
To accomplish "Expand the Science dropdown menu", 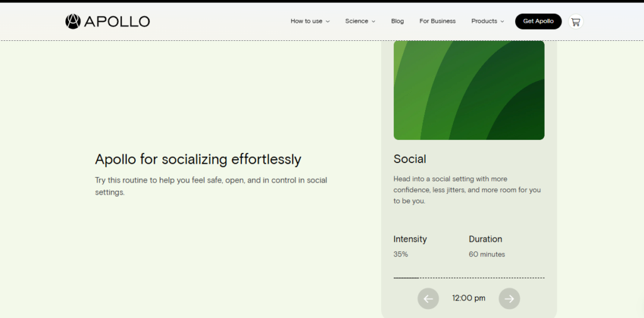I will click(360, 21).
